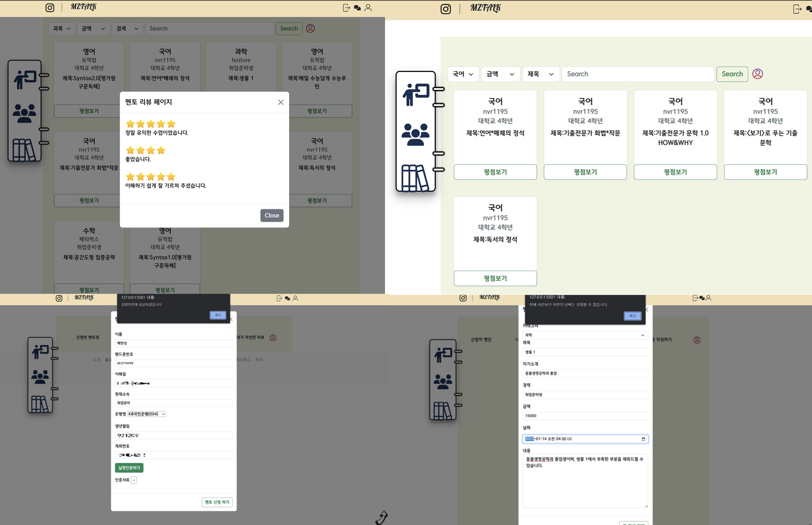Click user account icon in header above review modal page
The width and height of the screenshot is (812, 525).
368,8
